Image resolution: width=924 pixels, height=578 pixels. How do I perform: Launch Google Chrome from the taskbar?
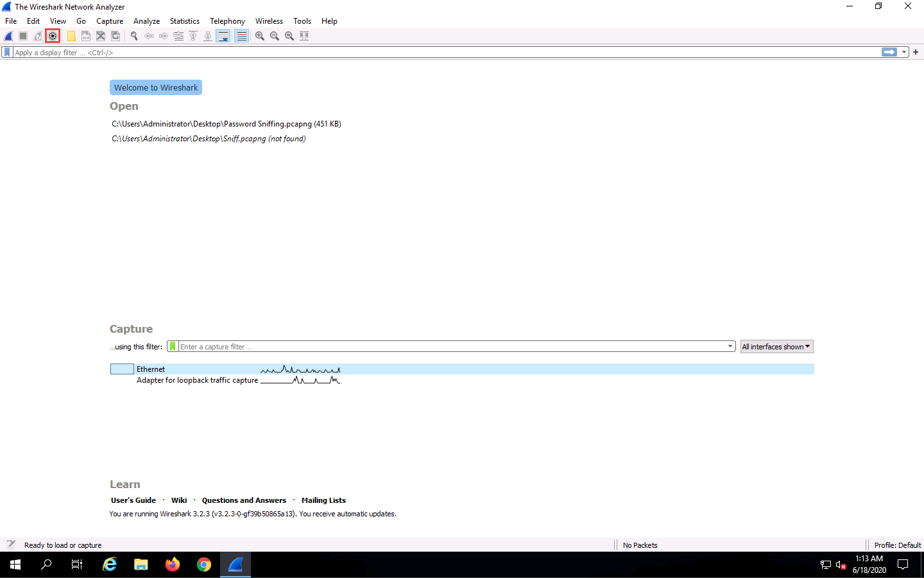204,565
